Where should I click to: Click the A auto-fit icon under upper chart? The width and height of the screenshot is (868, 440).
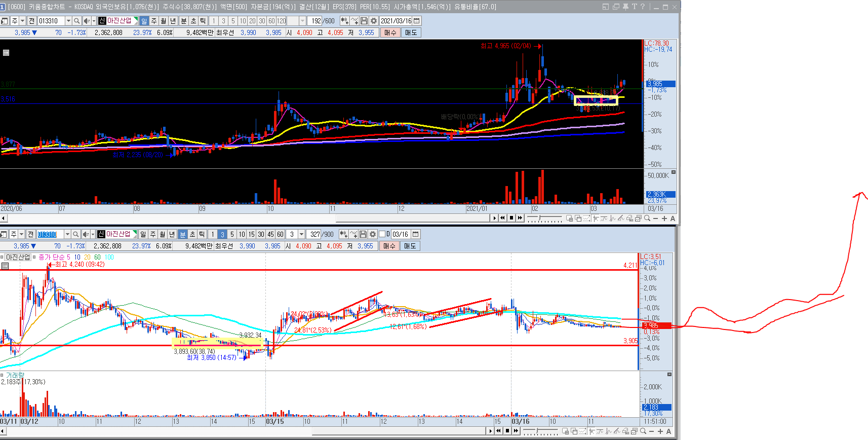point(673,218)
